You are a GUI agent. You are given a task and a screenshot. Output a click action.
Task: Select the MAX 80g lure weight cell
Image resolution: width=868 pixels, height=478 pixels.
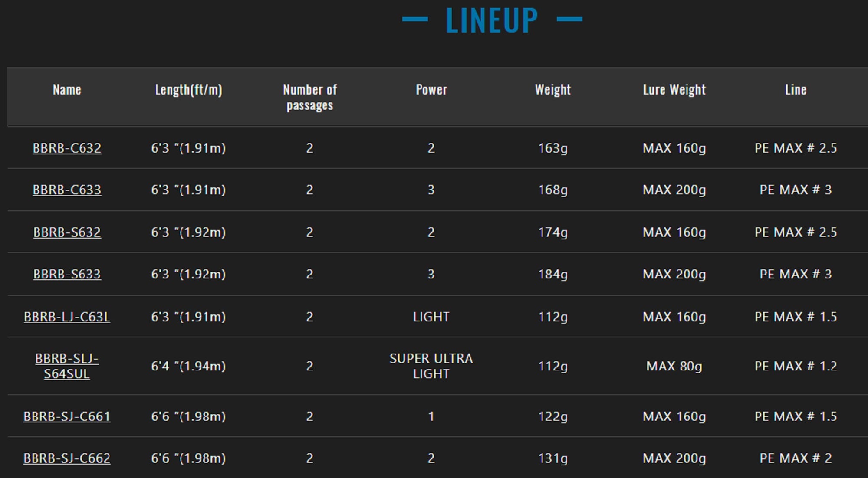[674, 366]
